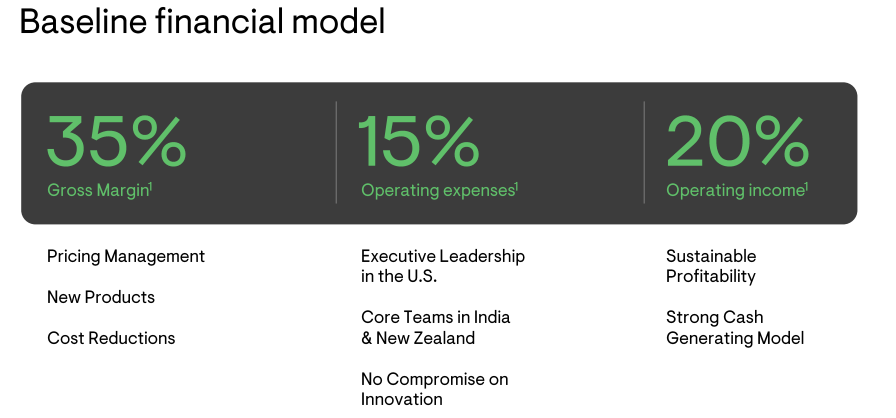Click the footnote superscript after Gross Margin
896x418 pixels.
coord(150,186)
